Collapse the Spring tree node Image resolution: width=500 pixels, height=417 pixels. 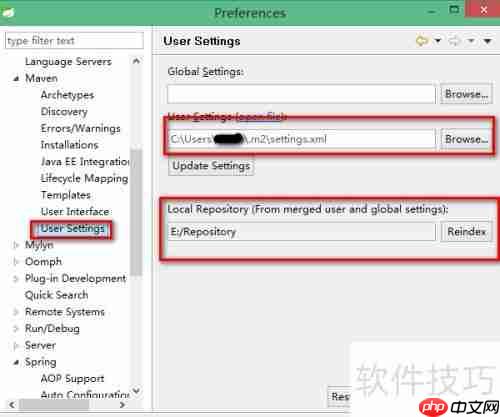16,362
